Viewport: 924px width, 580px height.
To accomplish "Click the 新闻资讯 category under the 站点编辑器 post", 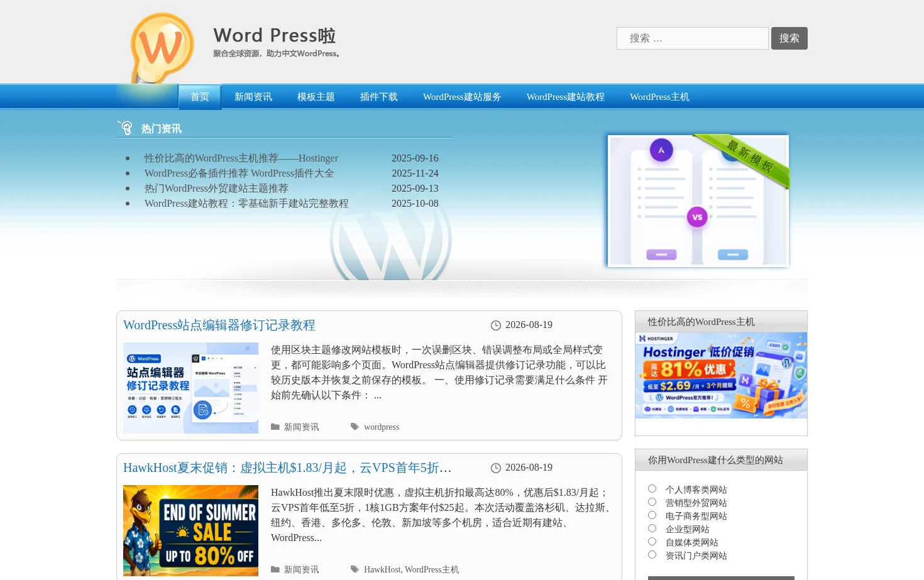I will tap(302, 427).
